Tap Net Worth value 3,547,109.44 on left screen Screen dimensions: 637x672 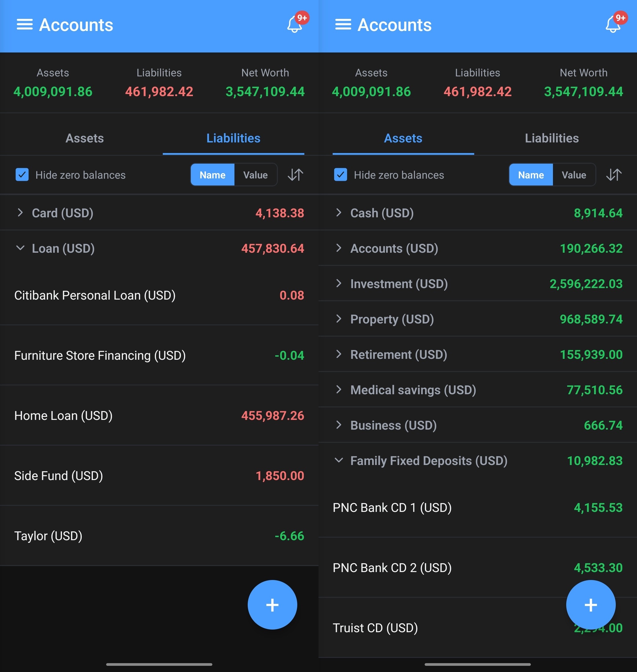click(265, 91)
